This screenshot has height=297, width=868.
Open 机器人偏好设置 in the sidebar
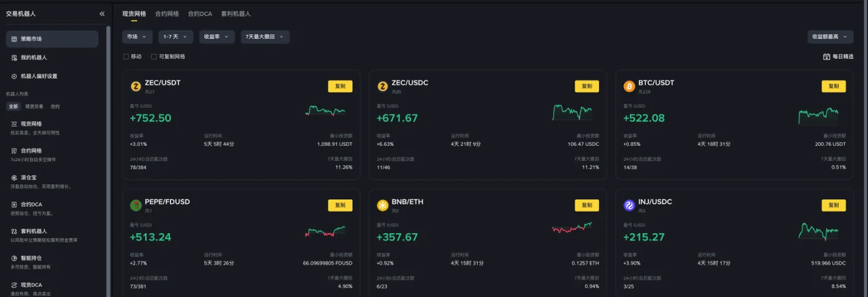52,76
